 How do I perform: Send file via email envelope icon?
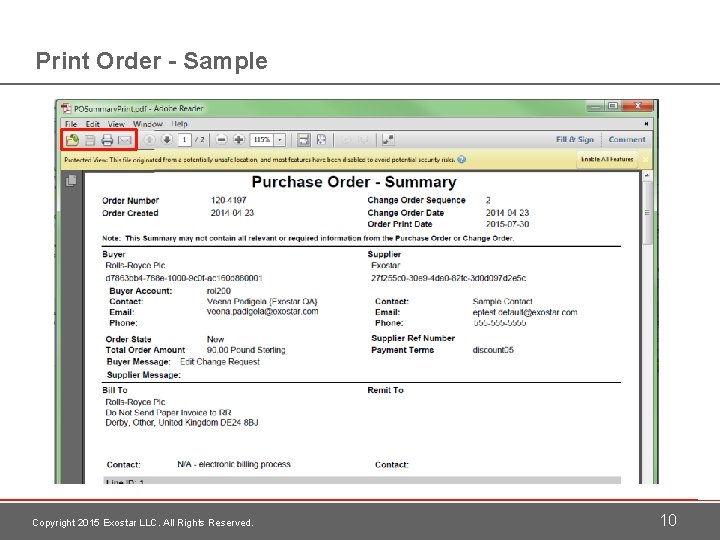(125, 140)
